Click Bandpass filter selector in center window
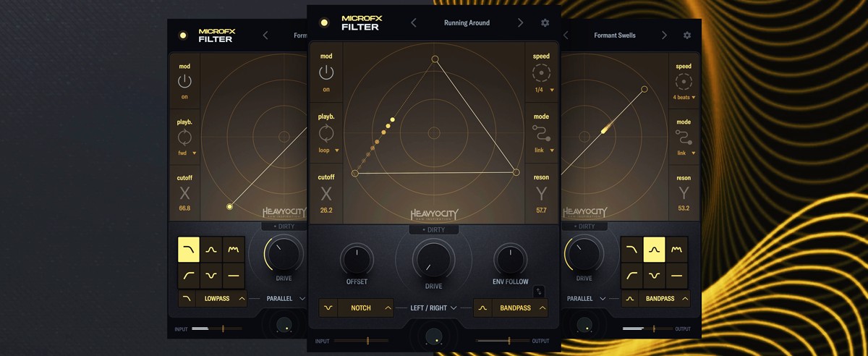The height and width of the screenshot is (356, 868). (511, 308)
